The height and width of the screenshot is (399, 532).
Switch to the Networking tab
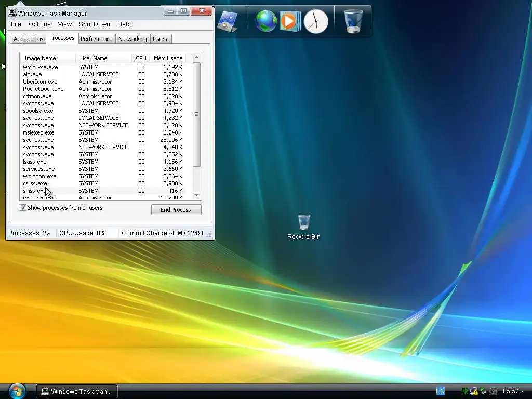132,39
